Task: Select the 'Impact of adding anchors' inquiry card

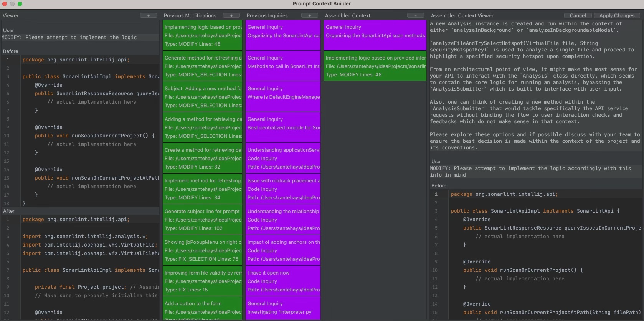Action: [x=283, y=250]
